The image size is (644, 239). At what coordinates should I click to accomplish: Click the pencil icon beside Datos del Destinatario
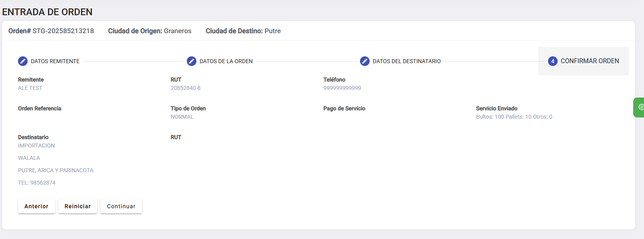364,61
